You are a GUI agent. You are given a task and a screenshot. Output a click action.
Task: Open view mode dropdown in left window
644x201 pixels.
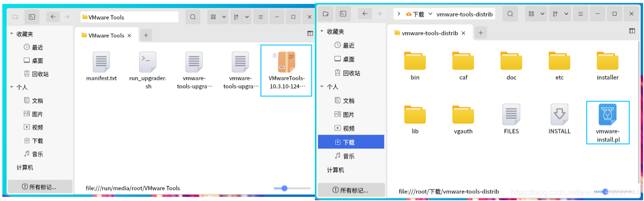click(224, 17)
